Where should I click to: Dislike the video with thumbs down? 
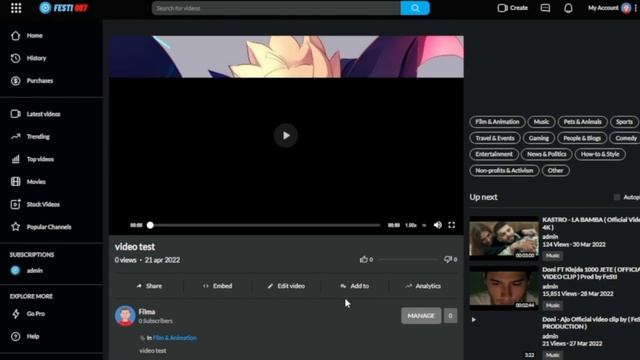(x=448, y=259)
